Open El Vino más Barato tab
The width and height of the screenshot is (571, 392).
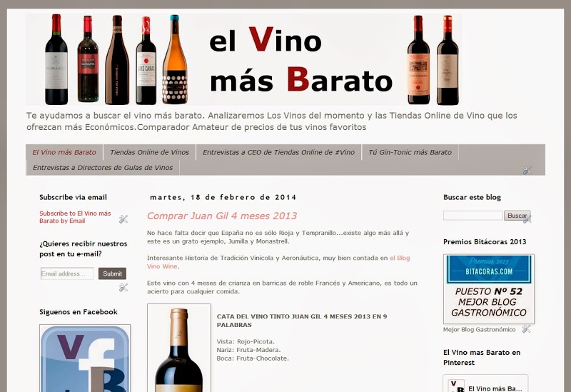64,152
